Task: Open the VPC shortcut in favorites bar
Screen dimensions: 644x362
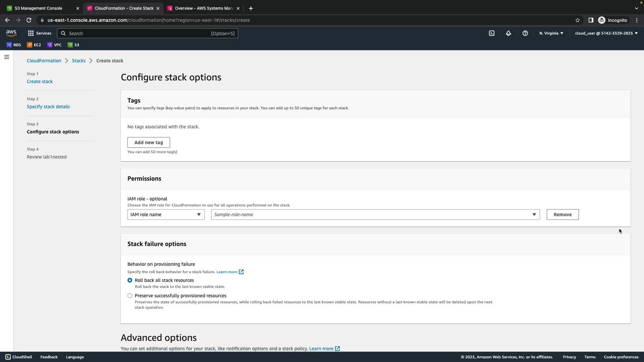Action: click(x=54, y=45)
